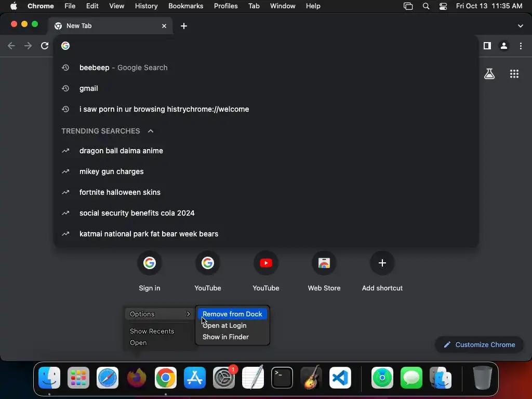Screen dimensions: 532x399
Task: Open the Apple menu
Action: 14,6
